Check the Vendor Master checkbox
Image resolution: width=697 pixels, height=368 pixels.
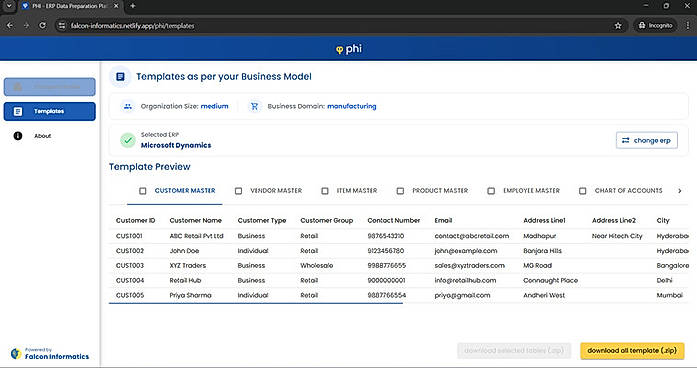click(238, 191)
